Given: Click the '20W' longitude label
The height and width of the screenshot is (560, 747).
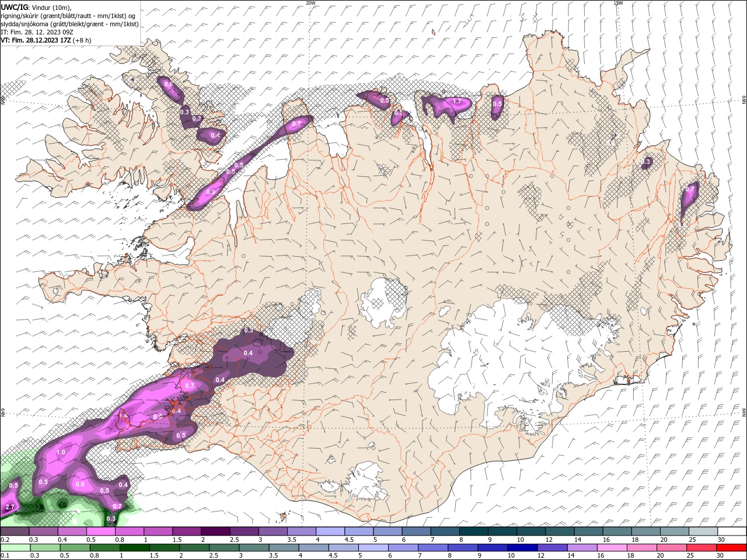Looking at the screenshot, I should 310,3.
